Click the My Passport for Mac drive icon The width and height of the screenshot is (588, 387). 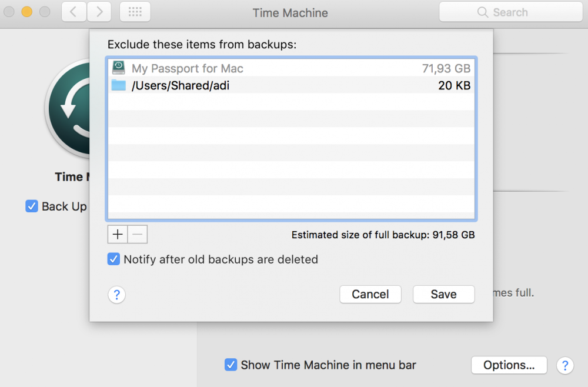[119, 68]
